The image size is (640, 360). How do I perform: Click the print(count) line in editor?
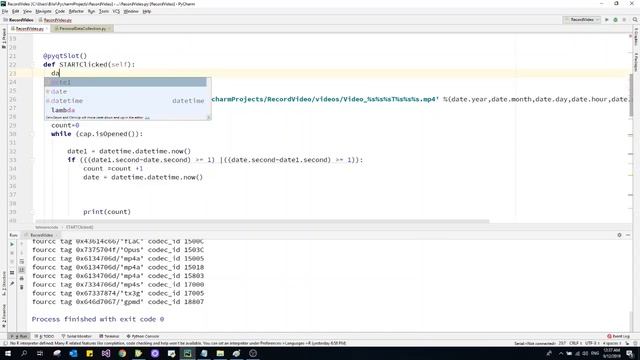pos(107,212)
